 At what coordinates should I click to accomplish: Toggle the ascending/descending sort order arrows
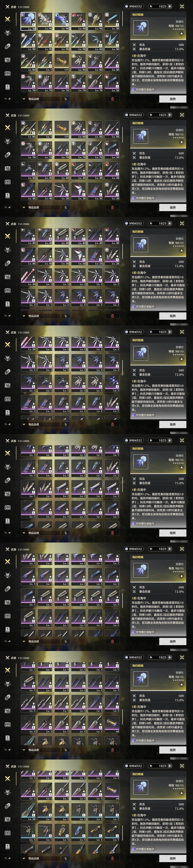click(65, 99)
